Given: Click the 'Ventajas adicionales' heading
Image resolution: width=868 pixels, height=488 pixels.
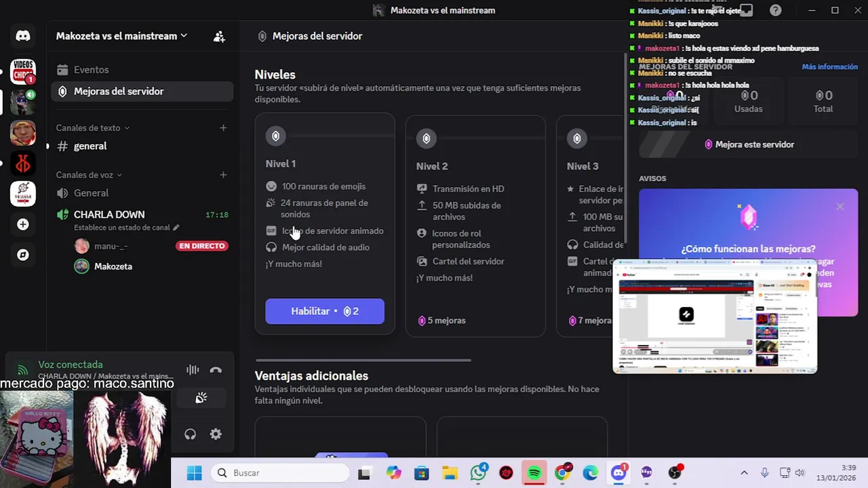Looking at the screenshot, I should click(x=311, y=375).
